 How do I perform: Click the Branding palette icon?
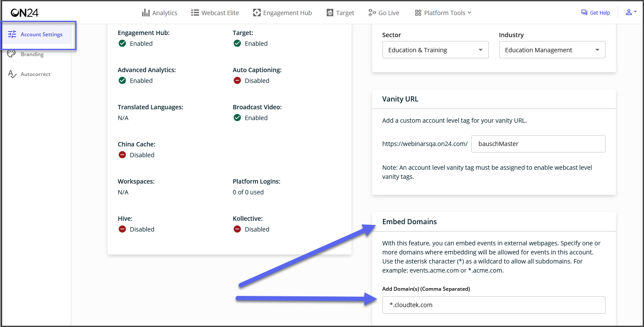12,54
